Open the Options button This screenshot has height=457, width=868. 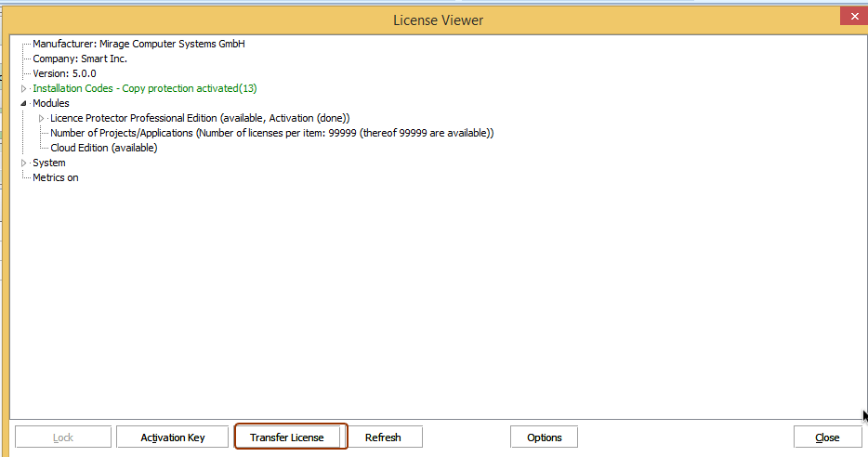545,437
